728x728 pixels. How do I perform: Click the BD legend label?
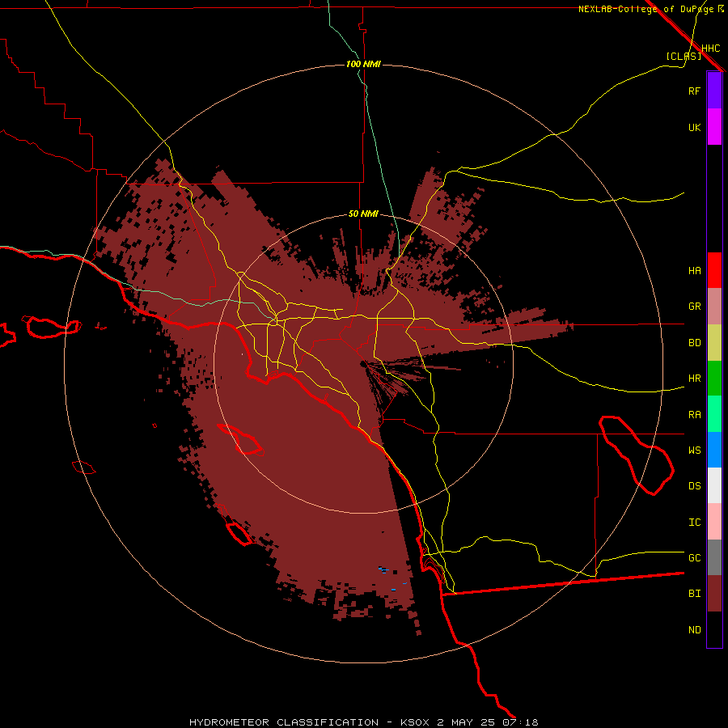coord(694,343)
